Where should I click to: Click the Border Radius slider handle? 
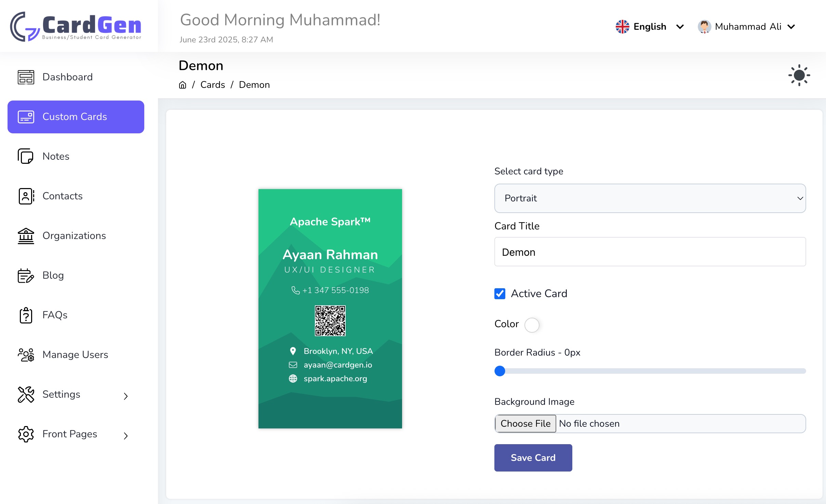pyautogui.click(x=500, y=371)
